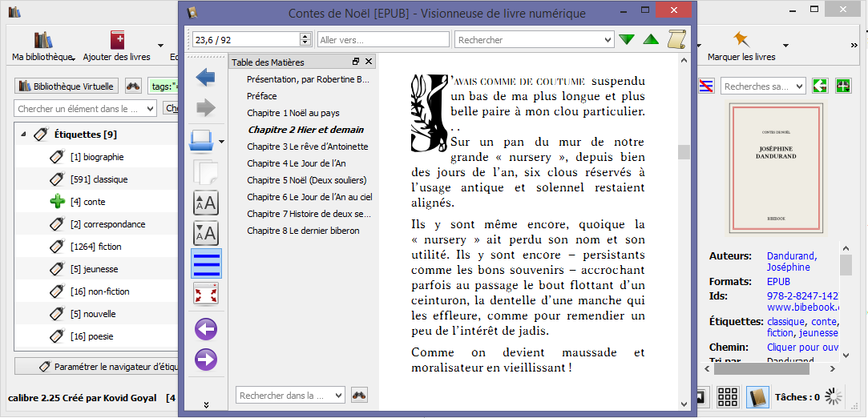Go to next page with the purple right arrow
The height and width of the screenshot is (418, 868).
(206, 360)
